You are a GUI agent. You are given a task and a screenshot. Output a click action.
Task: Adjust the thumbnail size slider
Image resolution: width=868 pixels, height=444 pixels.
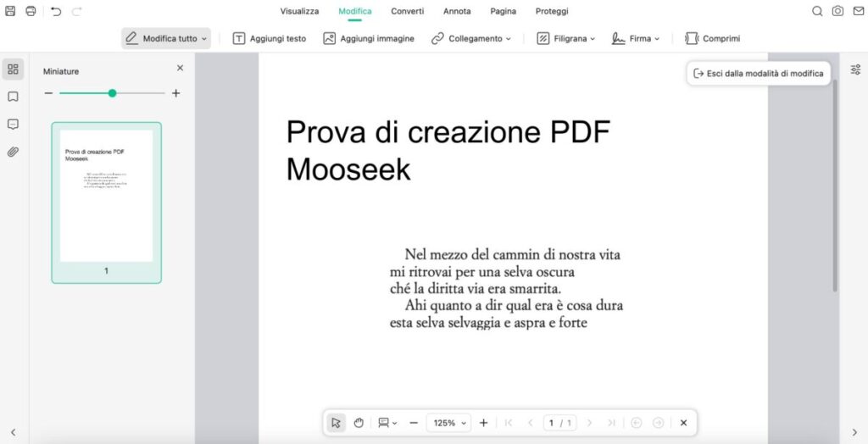[x=113, y=93]
